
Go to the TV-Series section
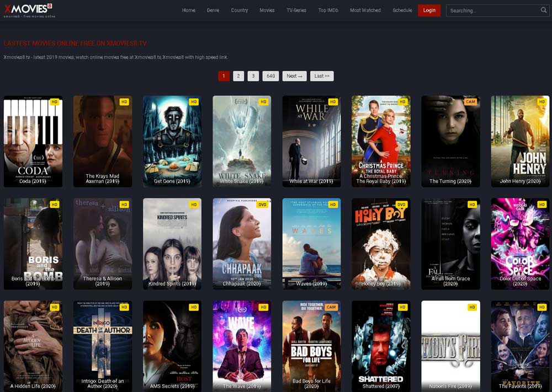pos(296,10)
